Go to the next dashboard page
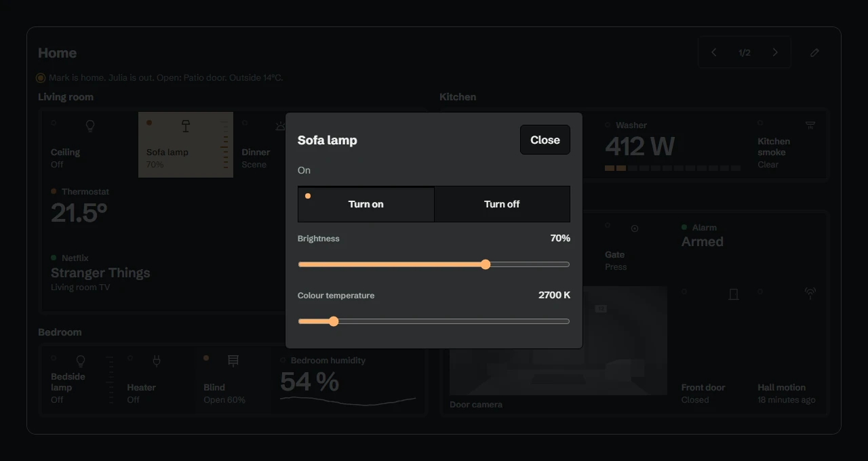The width and height of the screenshot is (868, 461). [775, 52]
